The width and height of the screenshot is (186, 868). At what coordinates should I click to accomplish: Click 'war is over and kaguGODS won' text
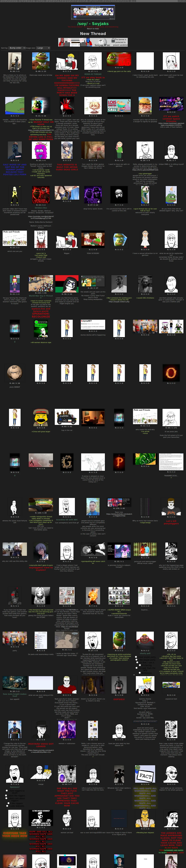point(93,832)
